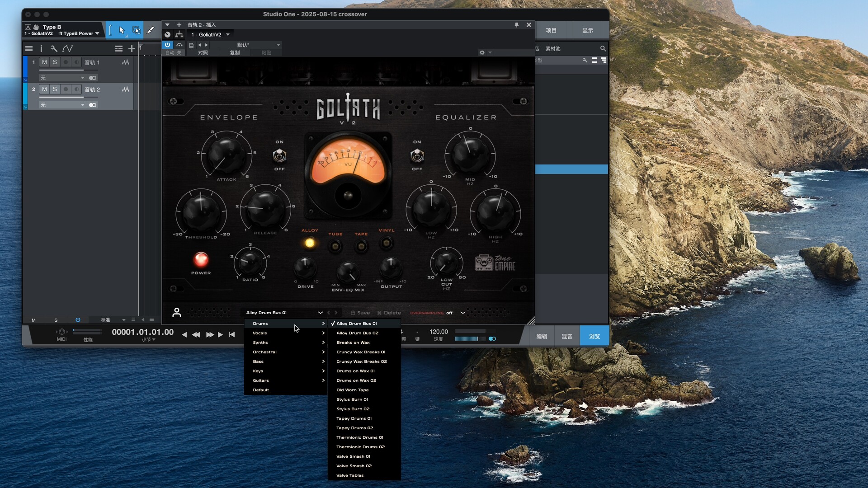Open the preset file icon in plugin header
Viewport: 868px width, 488px height.
(x=191, y=45)
